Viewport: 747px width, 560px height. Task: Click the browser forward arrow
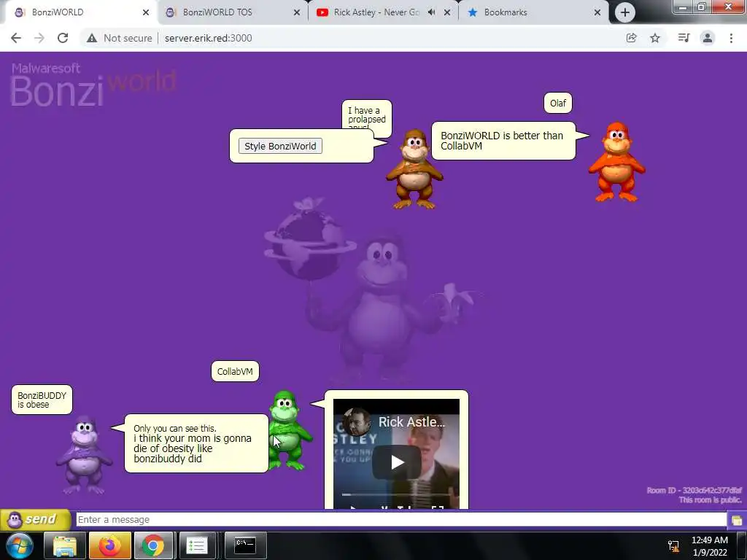point(39,38)
